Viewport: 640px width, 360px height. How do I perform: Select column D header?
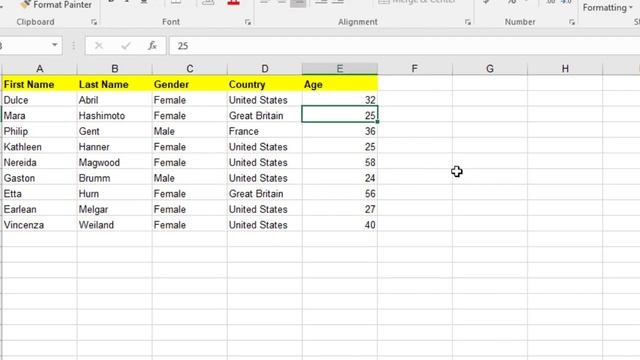coord(265,69)
